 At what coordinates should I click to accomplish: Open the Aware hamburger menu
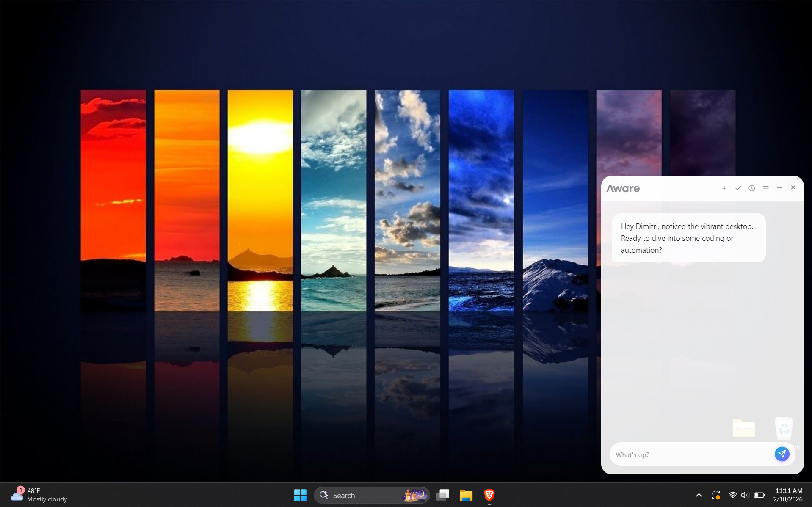point(765,188)
